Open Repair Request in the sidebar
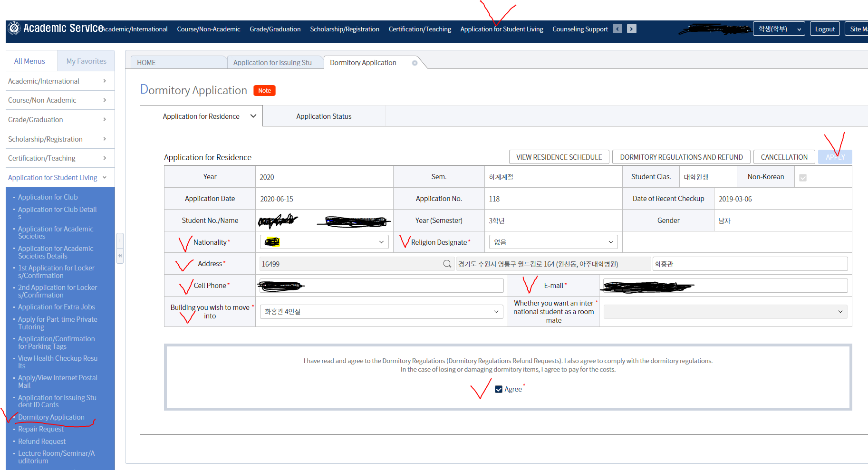868x470 pixels. [x=41, y=429]
